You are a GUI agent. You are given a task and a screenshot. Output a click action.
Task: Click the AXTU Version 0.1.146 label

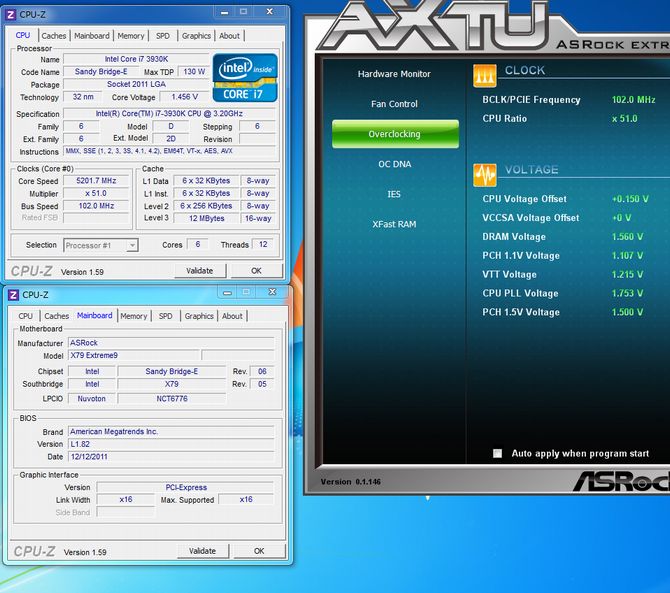[x=350, y=482]
